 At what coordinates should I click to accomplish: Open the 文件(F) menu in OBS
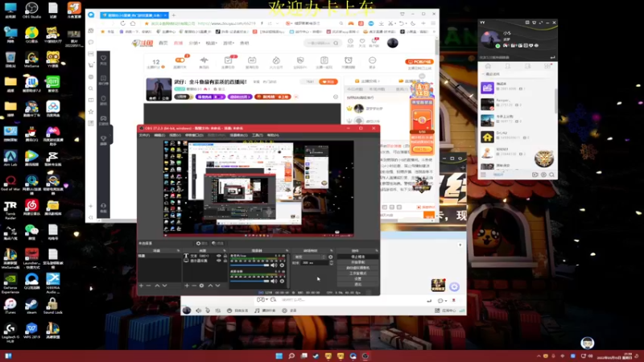(x=144, y=135)
